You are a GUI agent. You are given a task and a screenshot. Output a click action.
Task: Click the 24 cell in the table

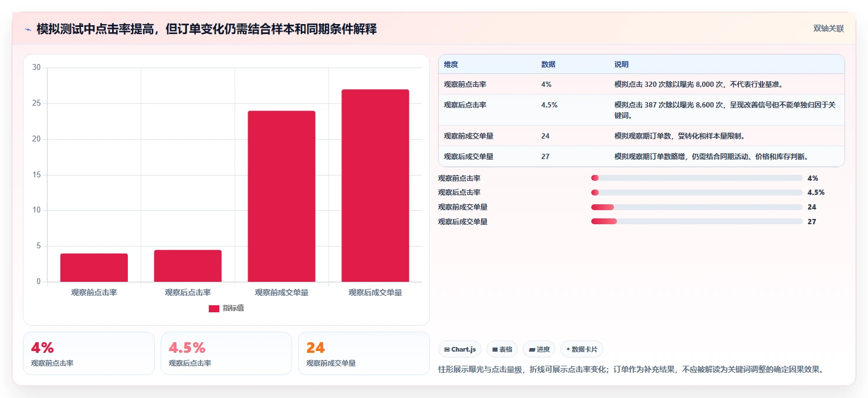[x=545, y=136]
